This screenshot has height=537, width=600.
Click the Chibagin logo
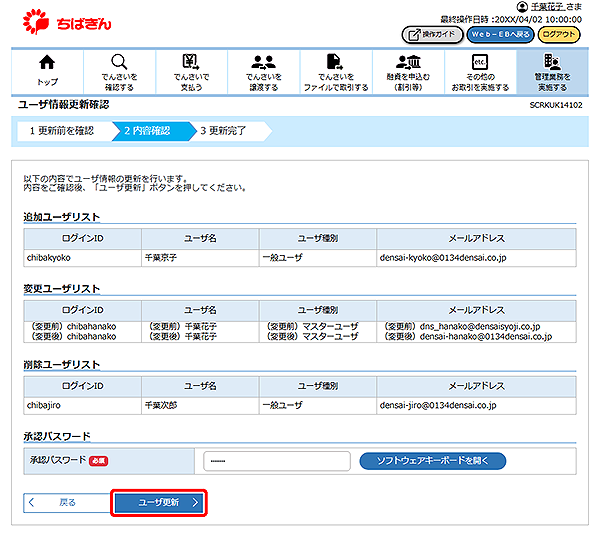[x=63, y=19]
